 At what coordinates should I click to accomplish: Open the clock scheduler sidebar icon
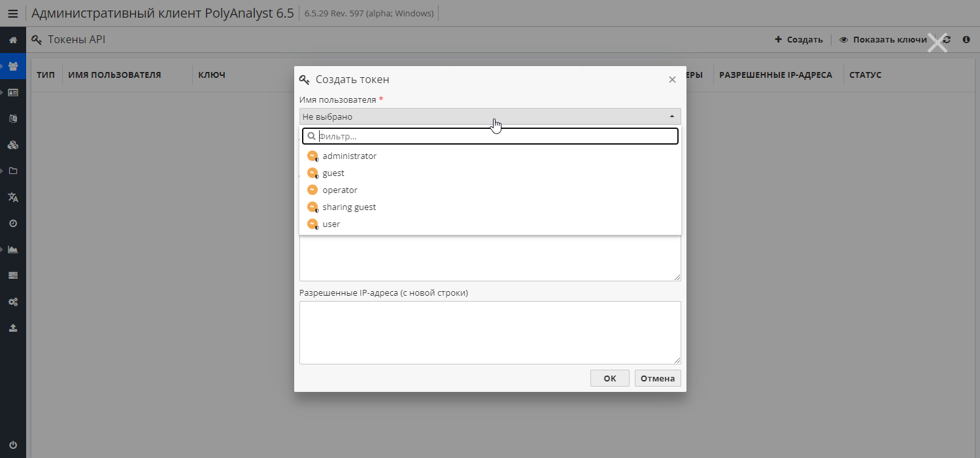tap(13, 223)
